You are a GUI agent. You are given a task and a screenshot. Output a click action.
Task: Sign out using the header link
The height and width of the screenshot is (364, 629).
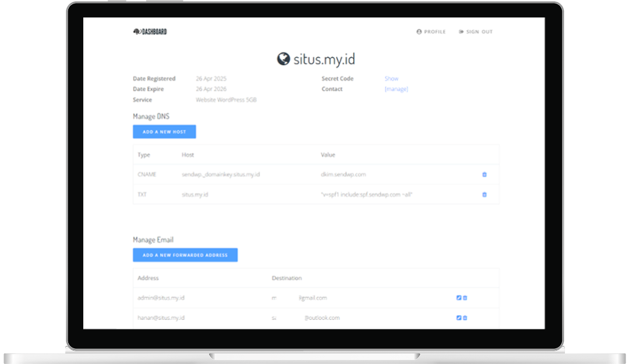coord(475,32)
